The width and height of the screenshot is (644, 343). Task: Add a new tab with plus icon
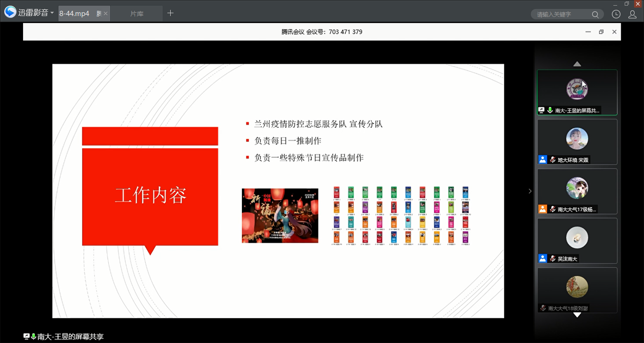click(171, 13)
